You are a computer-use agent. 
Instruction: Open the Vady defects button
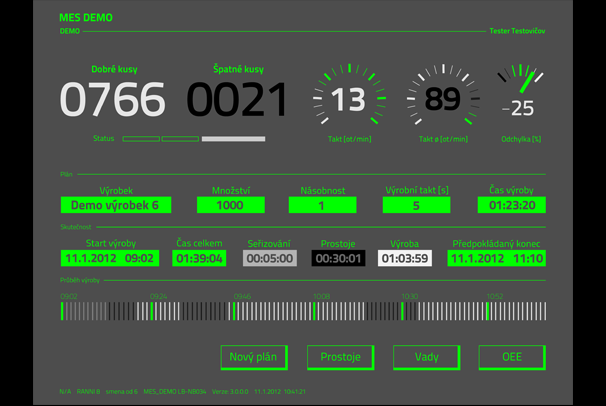(x=426, y=357)
